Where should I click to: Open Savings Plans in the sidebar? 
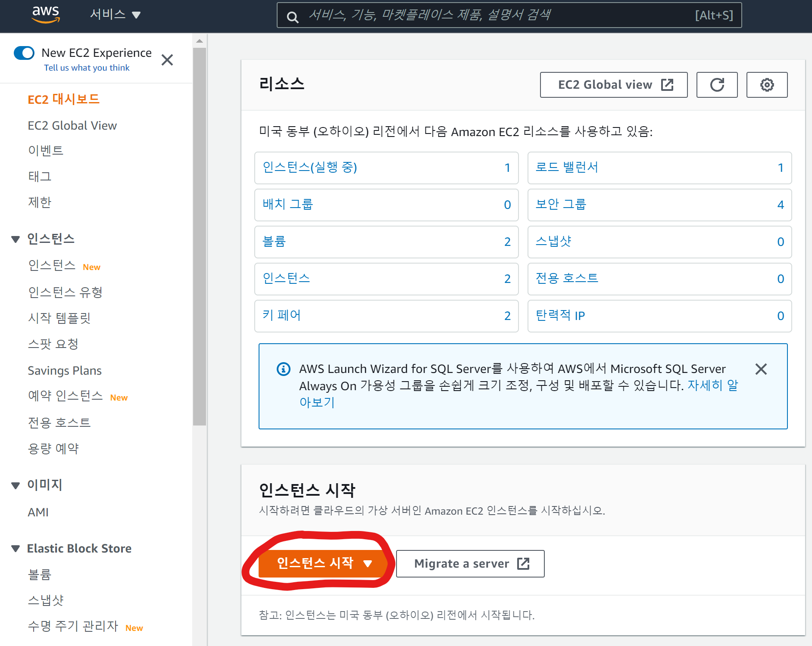(65, 370)
